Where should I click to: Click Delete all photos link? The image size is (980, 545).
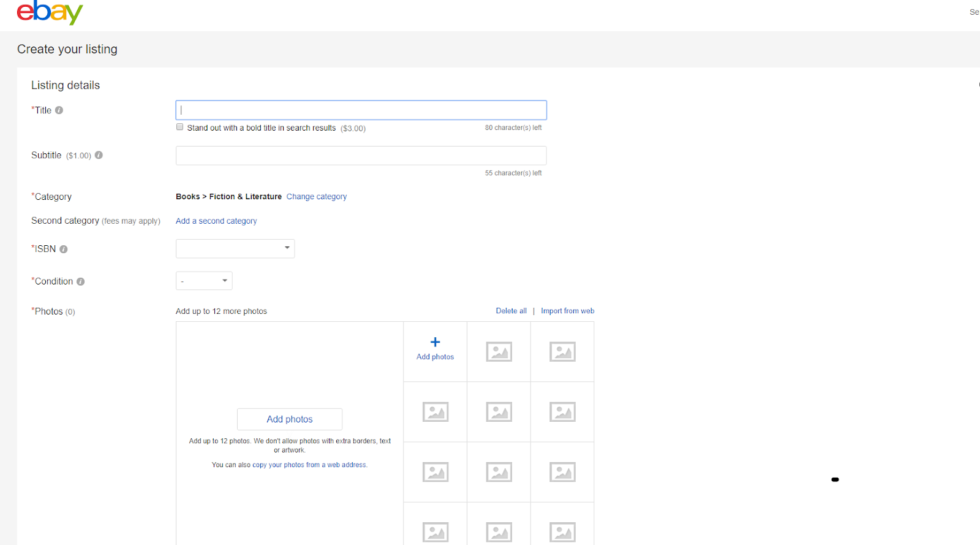[x=511, y=311]
